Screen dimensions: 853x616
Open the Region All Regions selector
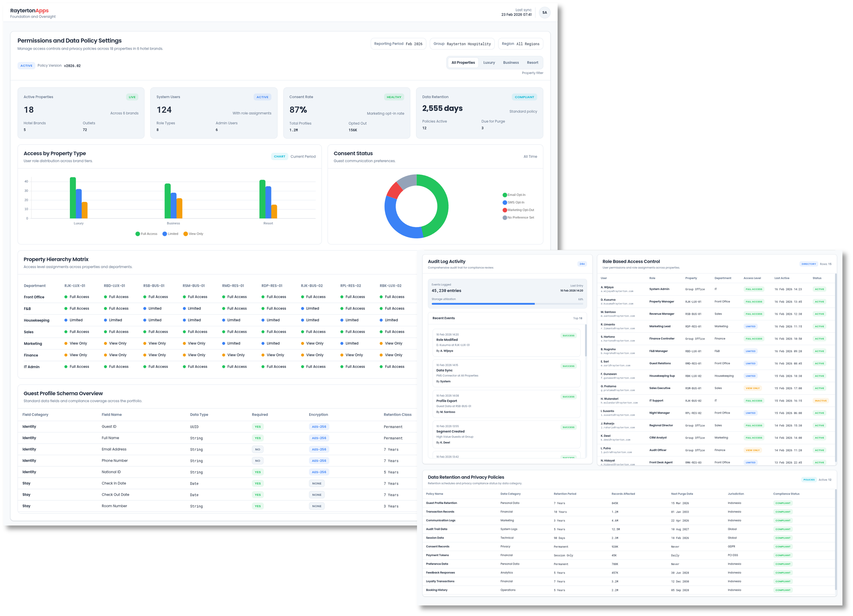[520, 43]
